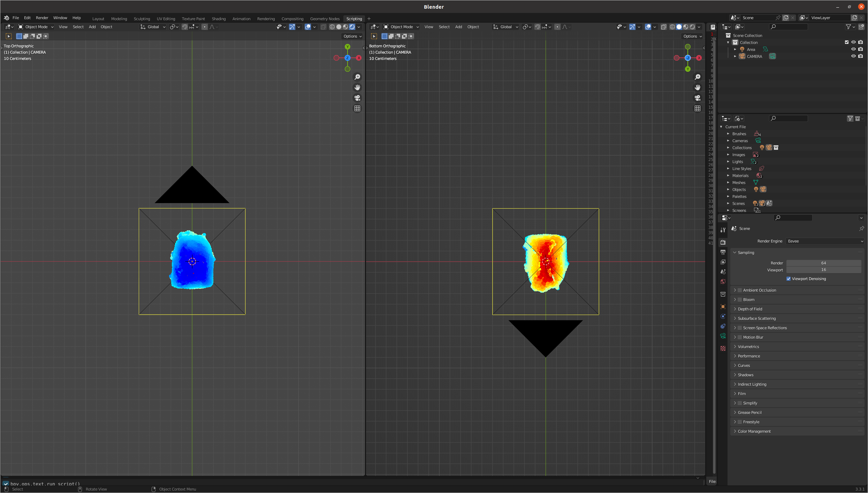Image resolution: width=868 pixels, height=493 pixels.
Task: Click the zoom magnifier in left viewport
Action: point(357,77)
